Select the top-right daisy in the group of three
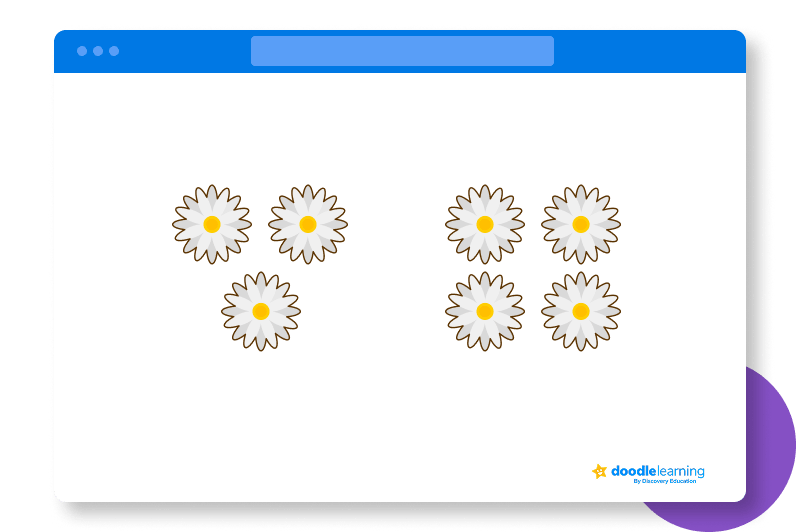 tap(308, 224)
